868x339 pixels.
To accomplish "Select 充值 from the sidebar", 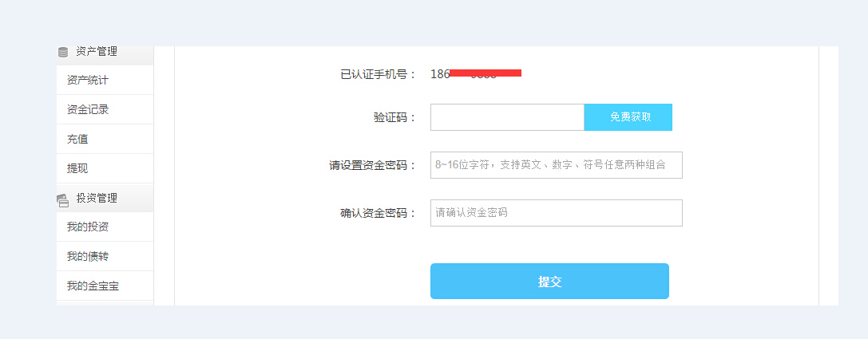I will [105, 139].
